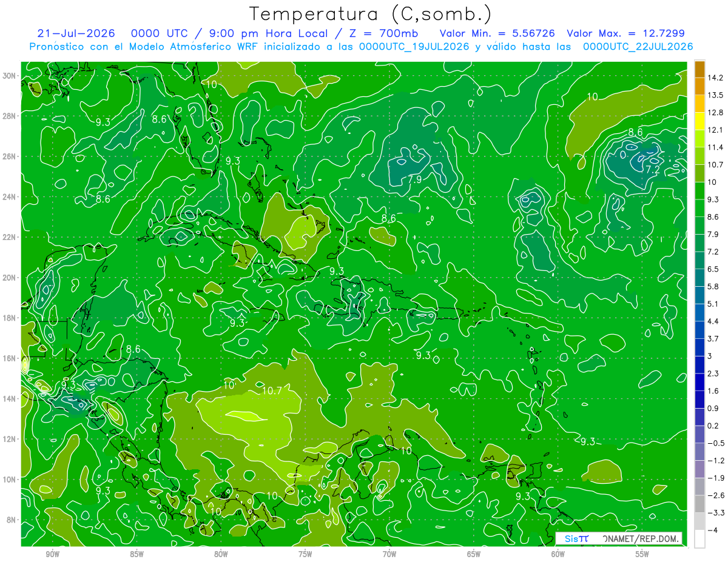Image resolution: width=728 pixels, height=562 pixels.
Task: Click the "14N" latitude axis label
Action: coord(10,398)
